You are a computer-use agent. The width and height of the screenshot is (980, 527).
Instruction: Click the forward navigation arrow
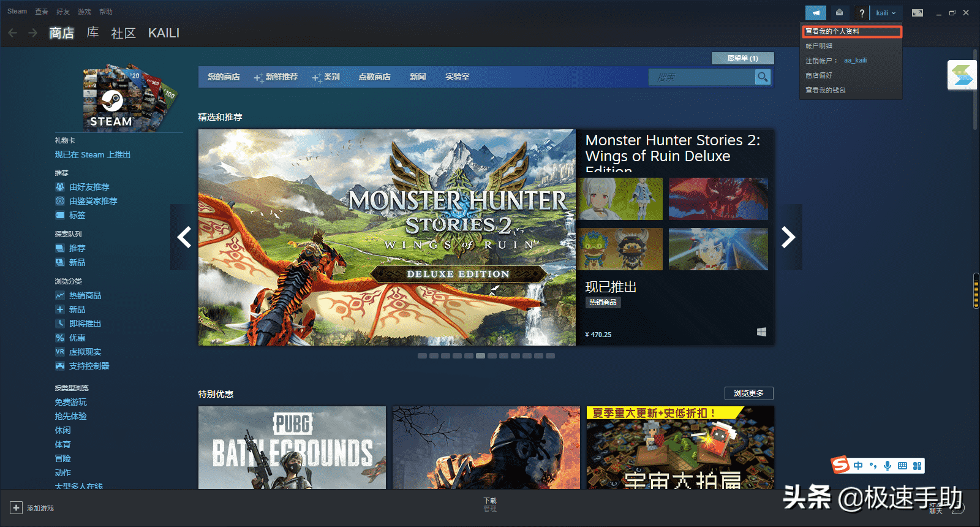pyautogui.click(x=33, y=32)
